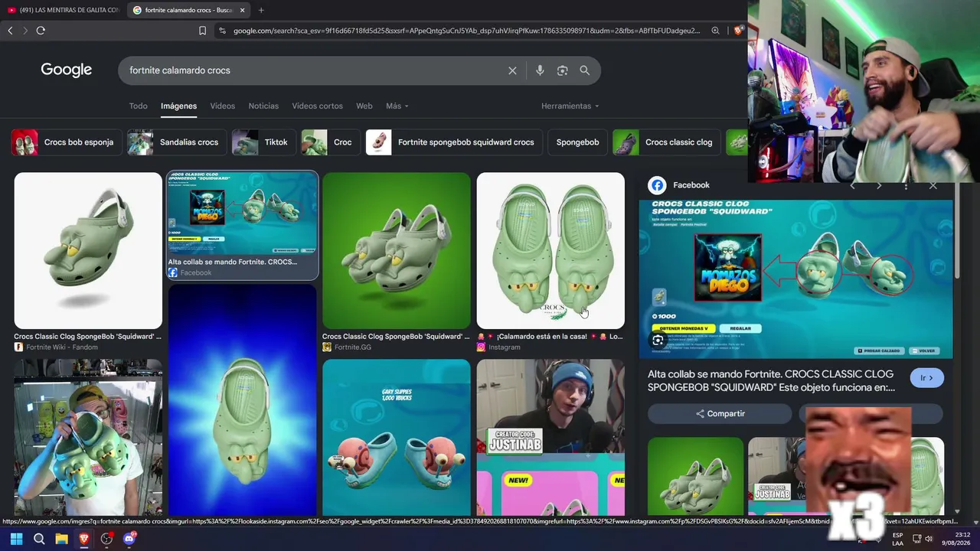The width and height of the screenshot is (980, 551).
Task: Open a new browser tab
Action: 261,10
